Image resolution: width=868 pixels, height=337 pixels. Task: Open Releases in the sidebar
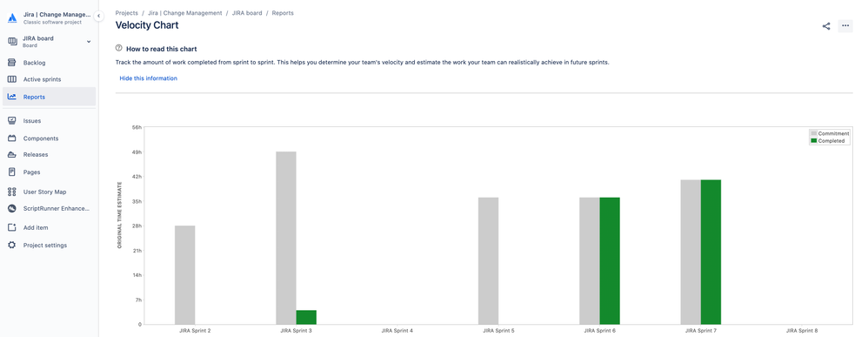(x=36, y=155)
